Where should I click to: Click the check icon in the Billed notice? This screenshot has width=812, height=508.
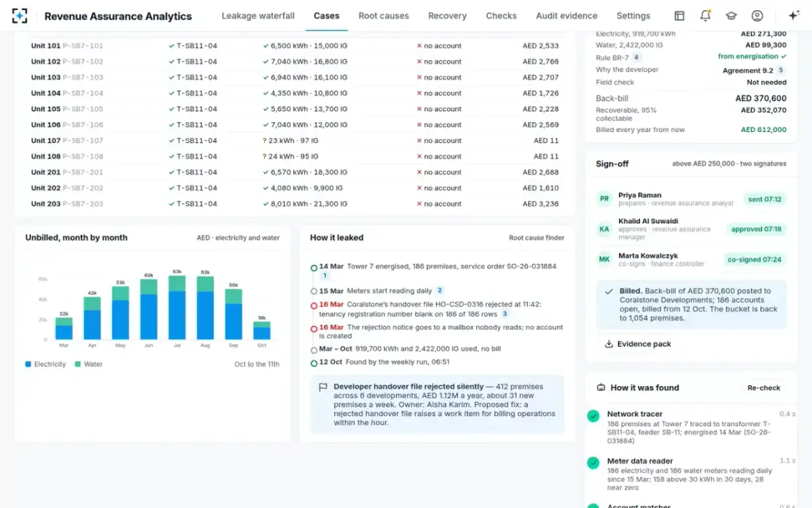click(609, 292)
